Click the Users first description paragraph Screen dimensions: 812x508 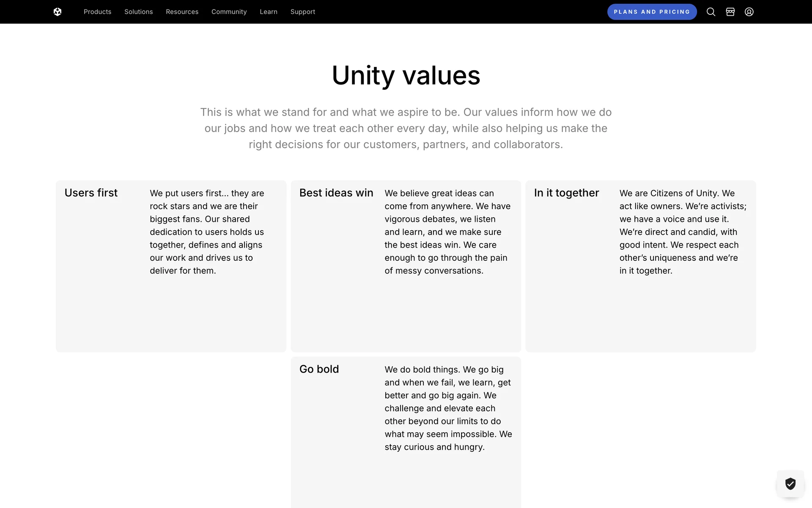coord(206,232)
